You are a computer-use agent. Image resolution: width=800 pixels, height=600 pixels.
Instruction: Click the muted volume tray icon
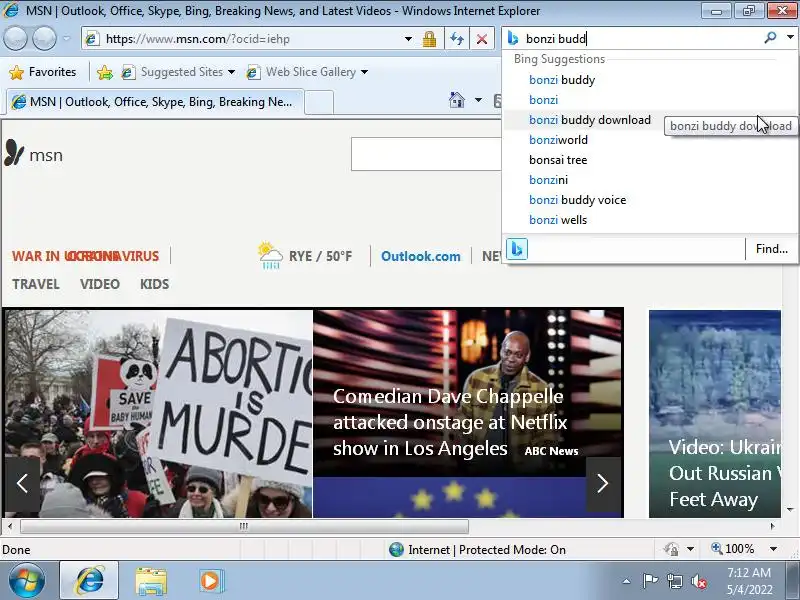pyautogui.click(x=698, y=581)
